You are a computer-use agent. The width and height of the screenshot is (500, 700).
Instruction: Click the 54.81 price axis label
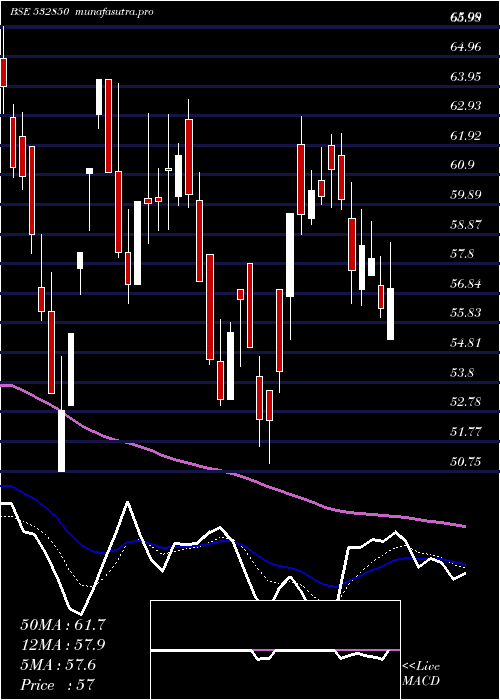pos(466,342)
